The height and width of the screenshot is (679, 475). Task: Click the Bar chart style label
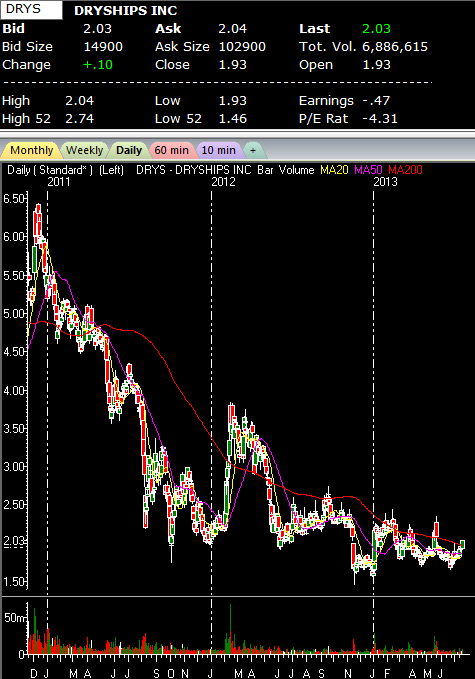coord(265,170)
